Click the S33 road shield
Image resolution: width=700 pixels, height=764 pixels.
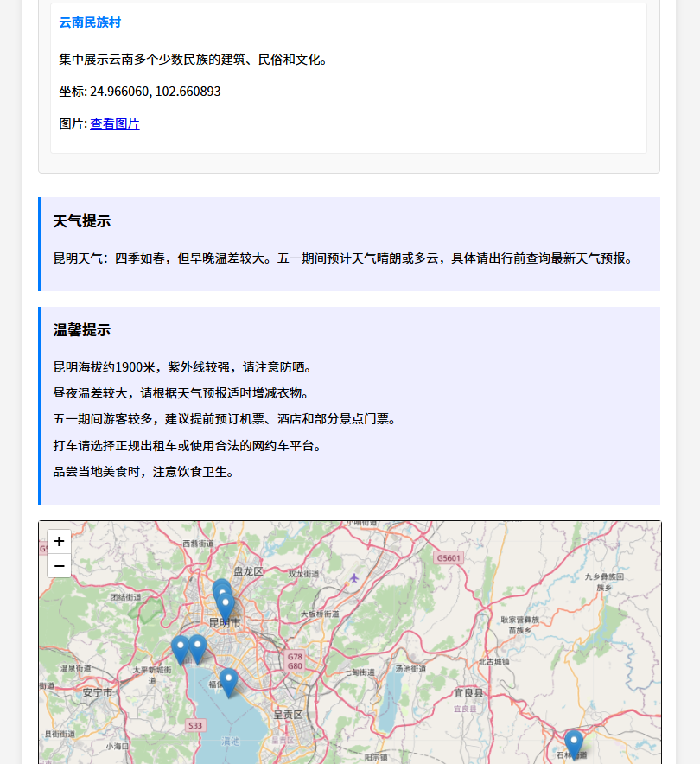(194, 725)
